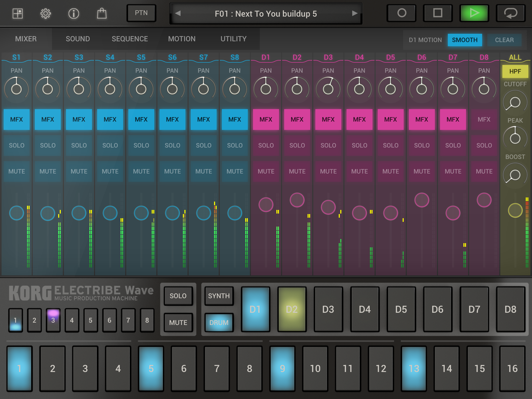Solo the D1 channel
532x399 pixels.
(266, 145)
